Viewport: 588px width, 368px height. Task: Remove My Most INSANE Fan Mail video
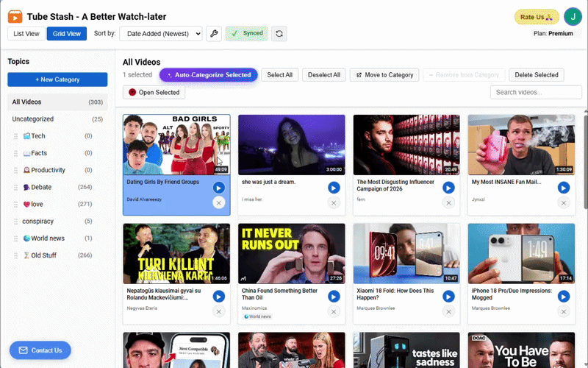[564, 203]
